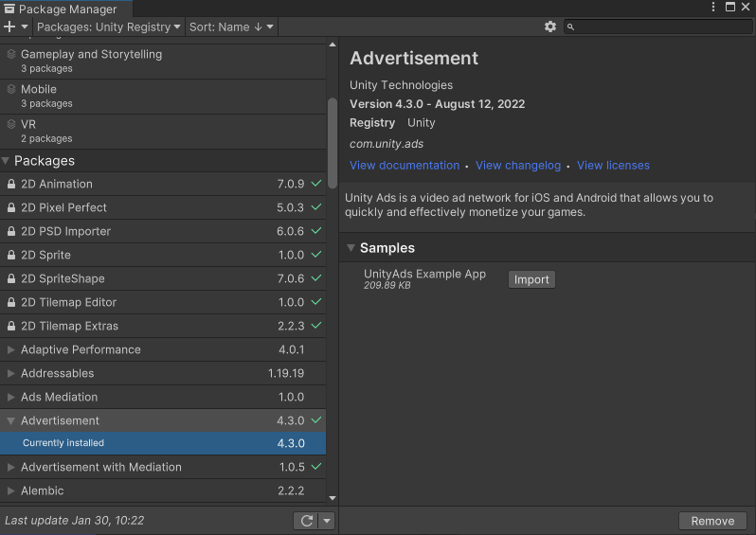
Task: Select the 2D SpriteShape package
Action: coord(163,278)
